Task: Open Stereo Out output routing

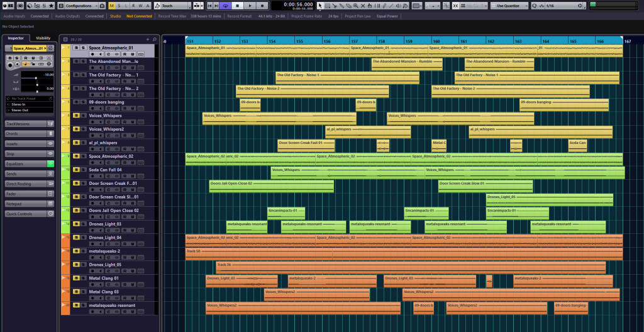Action: pyautogui.click(x=30, y=110)
